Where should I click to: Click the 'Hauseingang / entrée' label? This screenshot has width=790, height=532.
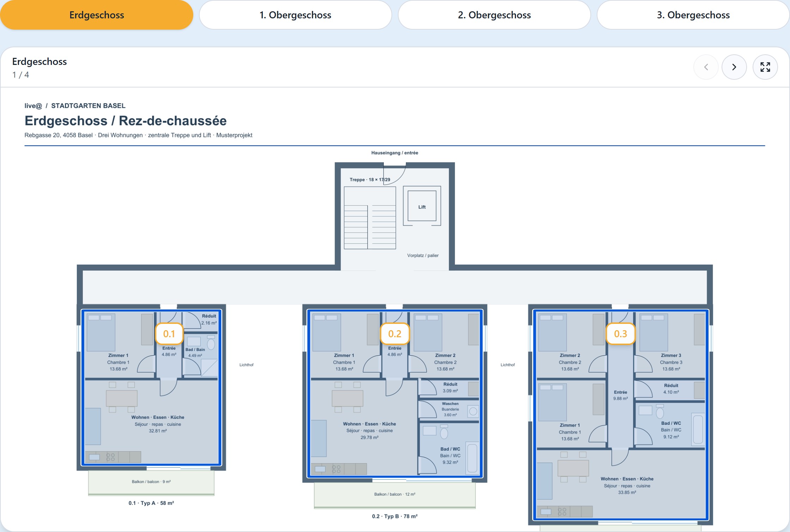coord(395,153)
